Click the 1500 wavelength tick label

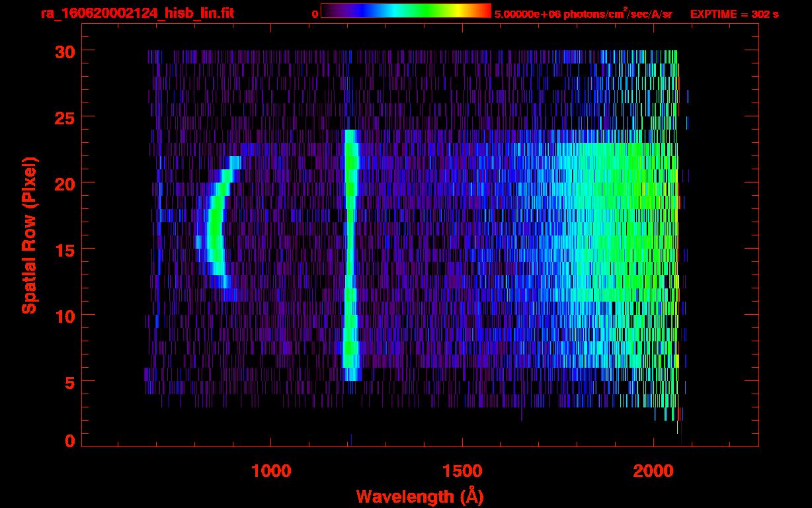[x=462, y=470]
